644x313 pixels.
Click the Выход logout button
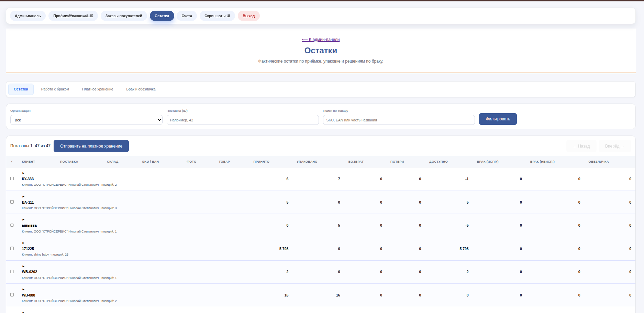coord(248,16)
